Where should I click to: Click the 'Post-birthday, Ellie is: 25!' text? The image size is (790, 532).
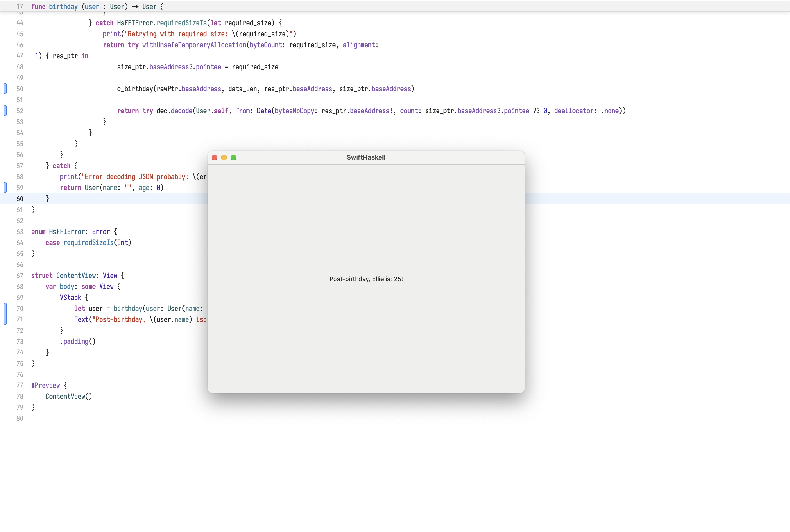click(x=366, y=279)
